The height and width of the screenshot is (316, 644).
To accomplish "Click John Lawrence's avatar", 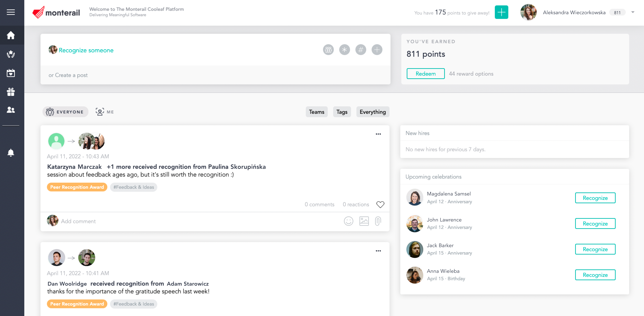I will (x=414, y=223).
